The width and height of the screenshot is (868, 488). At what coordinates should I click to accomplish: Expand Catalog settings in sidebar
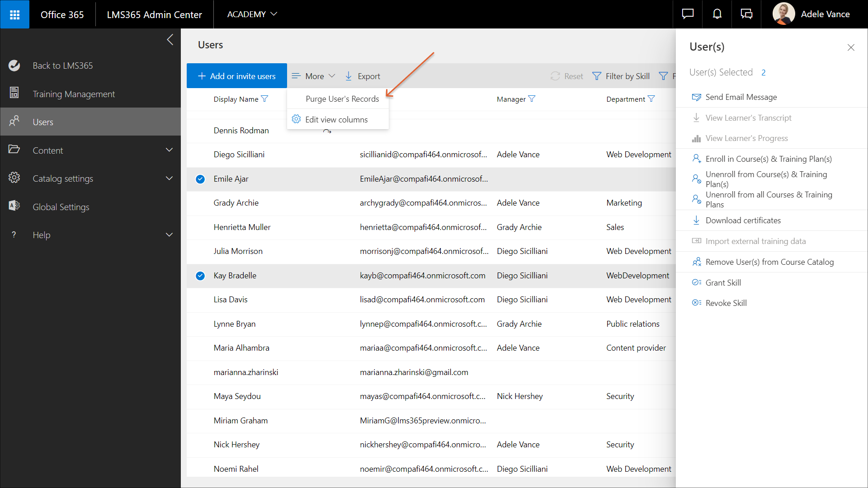[169, 178]
